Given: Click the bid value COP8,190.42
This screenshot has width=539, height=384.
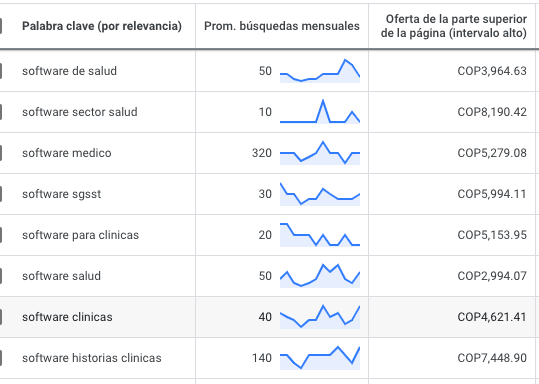Looking at the screenshot, I should pyautogui.click(x=492, y=112).
